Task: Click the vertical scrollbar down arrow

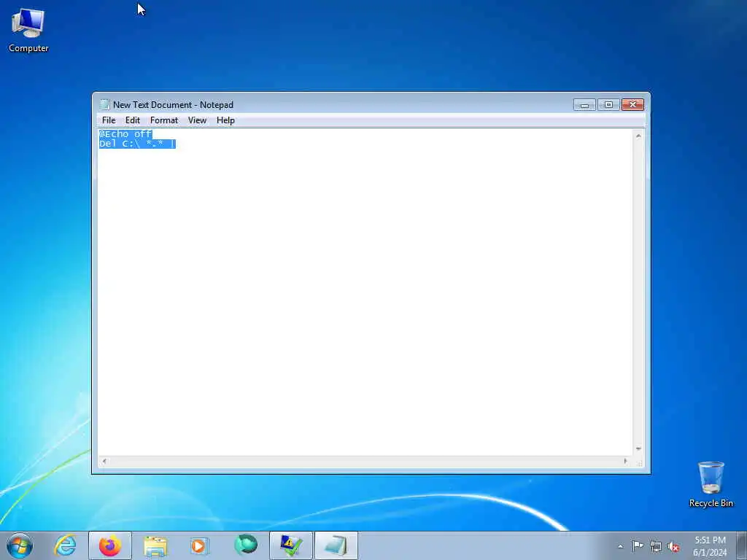Action: pyautogui.click(x=638, y=449)
